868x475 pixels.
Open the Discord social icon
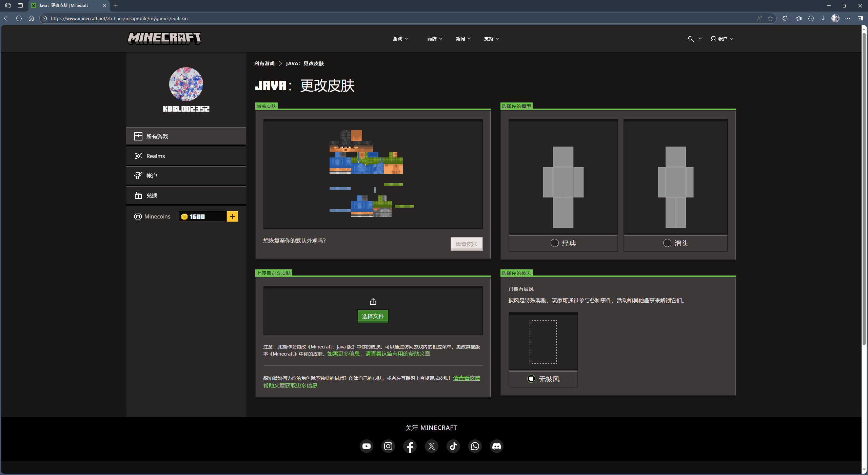pos(496,446)
